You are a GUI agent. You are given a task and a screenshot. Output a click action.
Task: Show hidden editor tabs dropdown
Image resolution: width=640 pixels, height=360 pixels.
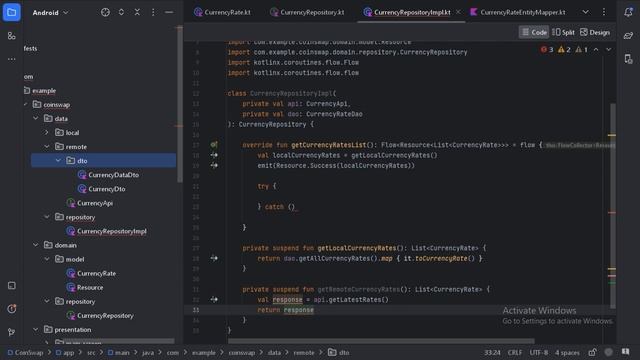(x=585, y=12)
